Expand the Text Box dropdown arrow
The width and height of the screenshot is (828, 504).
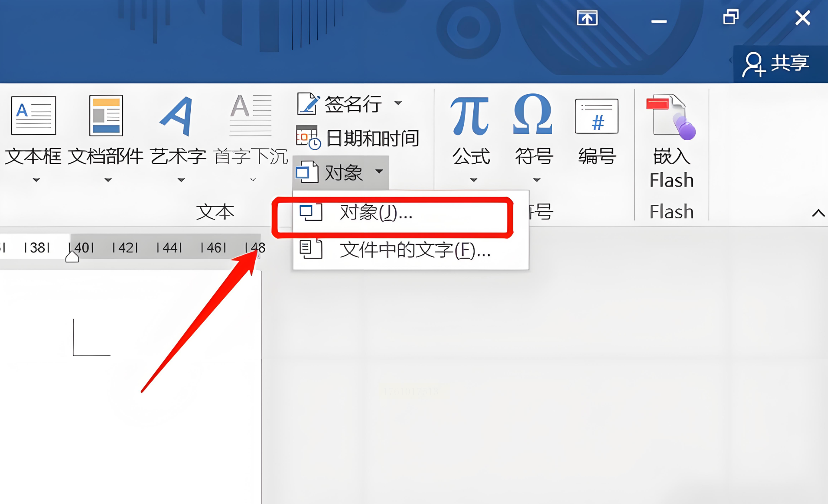36,180
